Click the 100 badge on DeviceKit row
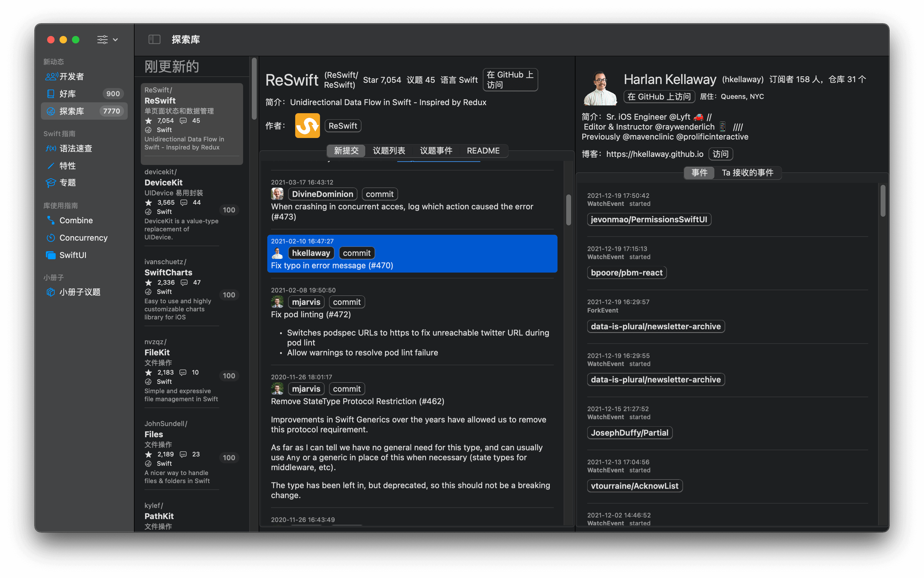This screenshot has width=924, height=578. (229, 210)
